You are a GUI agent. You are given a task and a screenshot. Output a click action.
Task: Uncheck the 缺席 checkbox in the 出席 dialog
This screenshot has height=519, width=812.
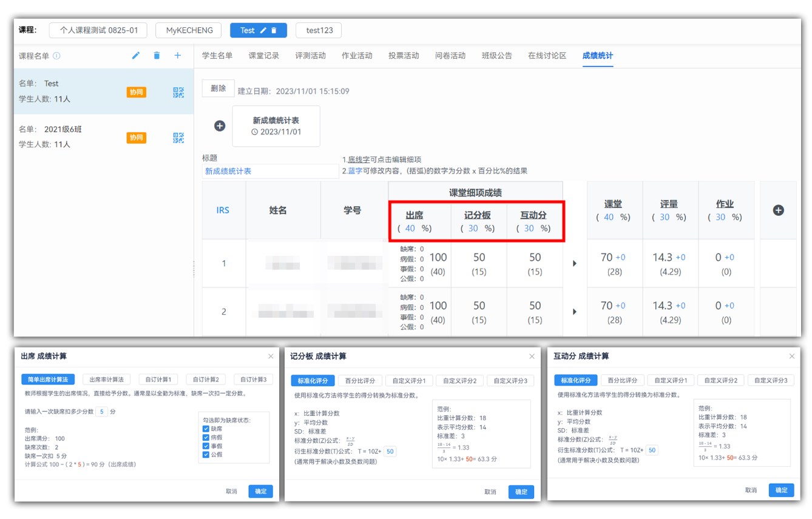tap(206, 429)
